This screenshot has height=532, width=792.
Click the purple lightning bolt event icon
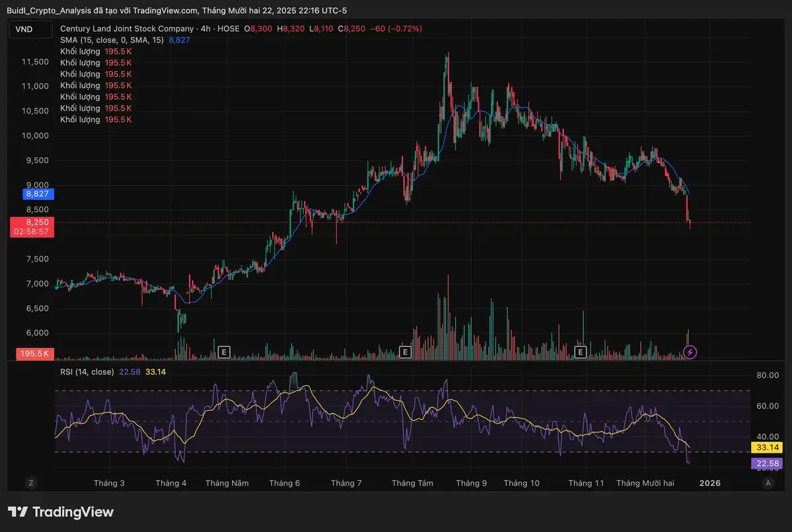click(690, 352)
